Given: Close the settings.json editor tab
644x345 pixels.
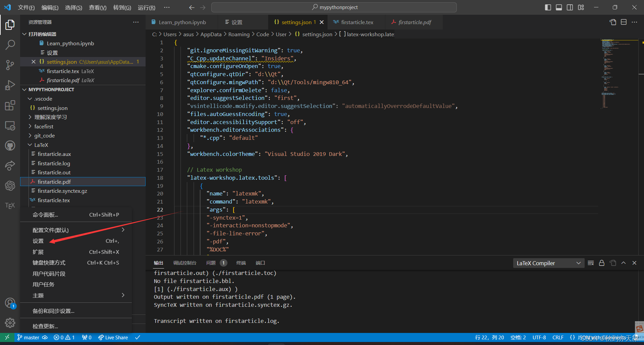Looking at the screenshot, I should [322, 22].
